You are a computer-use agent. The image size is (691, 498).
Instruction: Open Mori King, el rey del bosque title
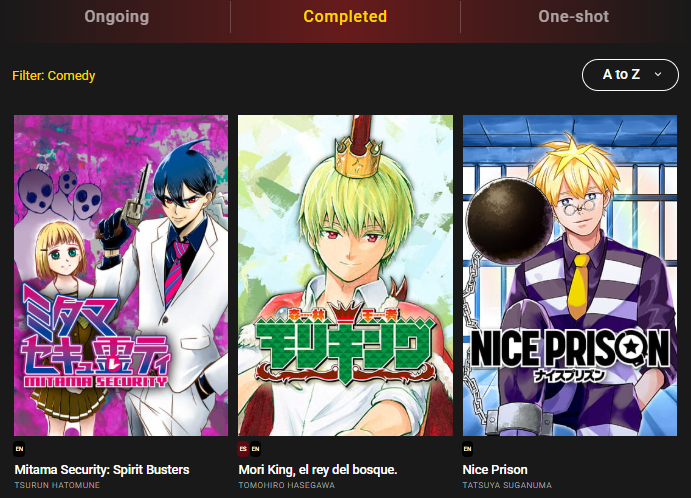[x=318, y=470]
